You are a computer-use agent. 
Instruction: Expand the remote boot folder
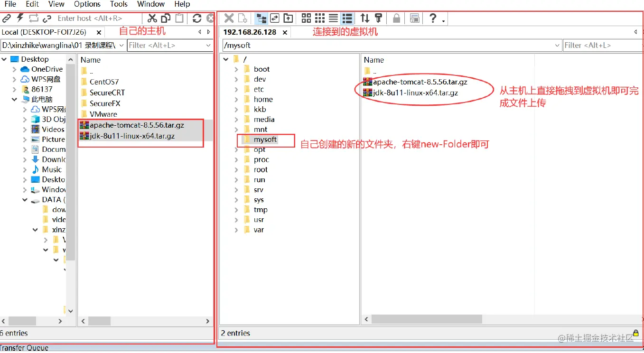tap(236, 69)
